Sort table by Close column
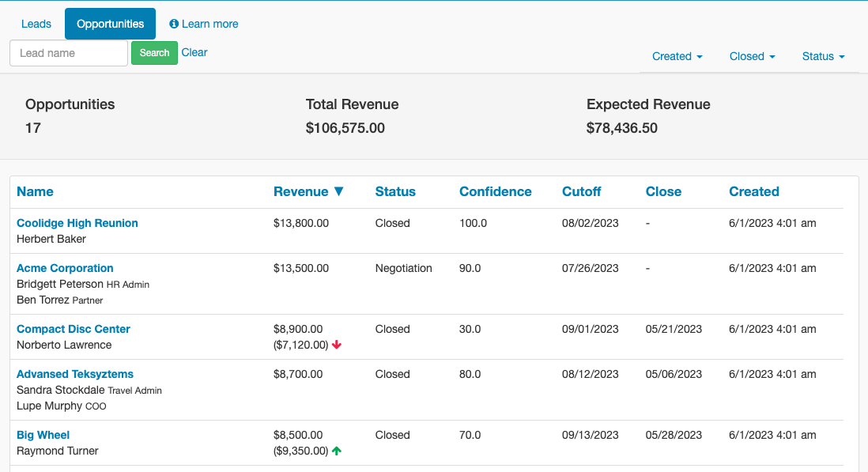The width and height of the screenshot is (868, 472). 663,191
